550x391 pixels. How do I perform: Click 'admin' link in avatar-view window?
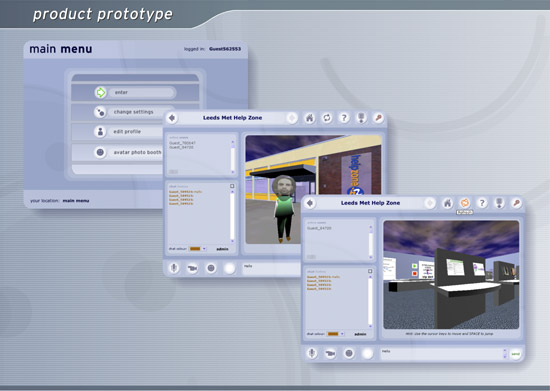[x=222, y=249]
